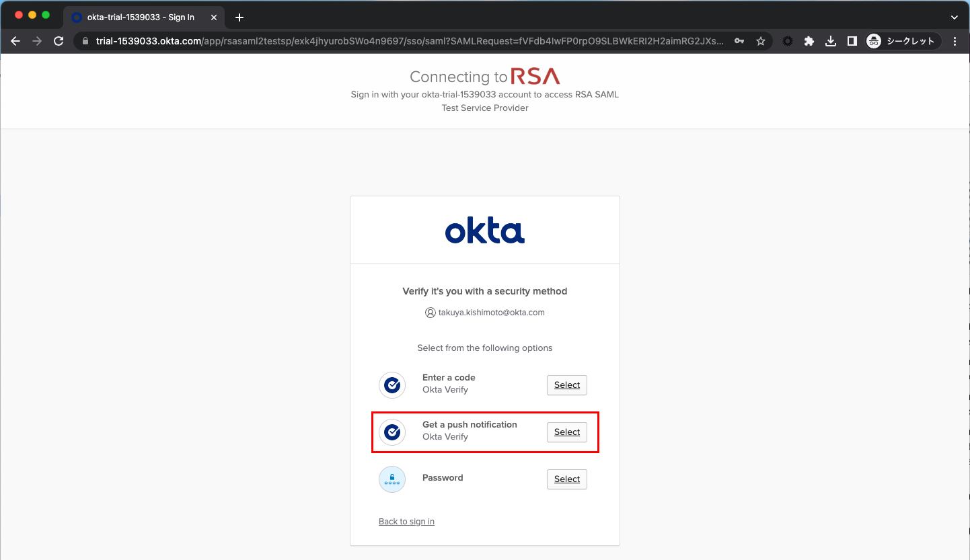The height and width of the screenshot is (560, 970).
Task: Open the Downloads icon in the toolbar
Action: (831, 41)
